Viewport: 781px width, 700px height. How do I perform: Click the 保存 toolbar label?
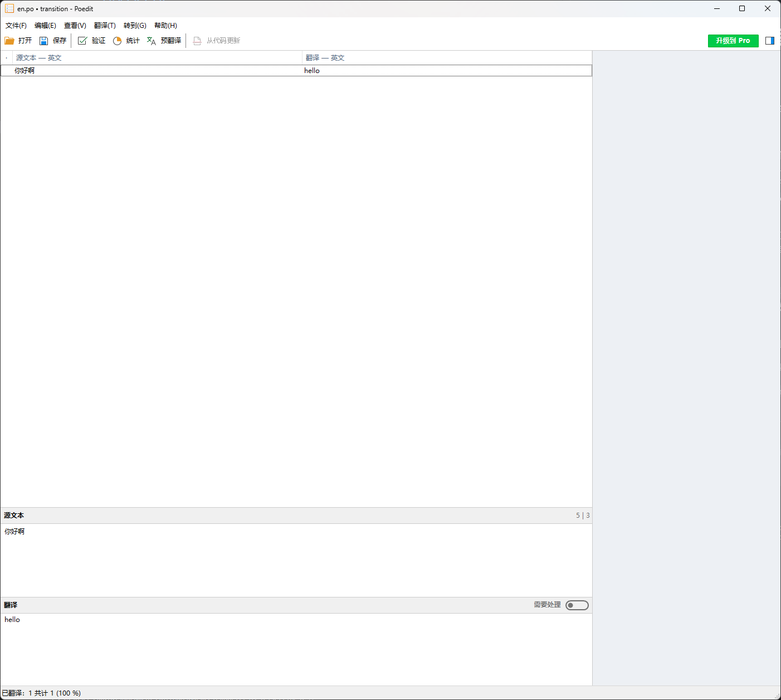(x=60, y=41)
